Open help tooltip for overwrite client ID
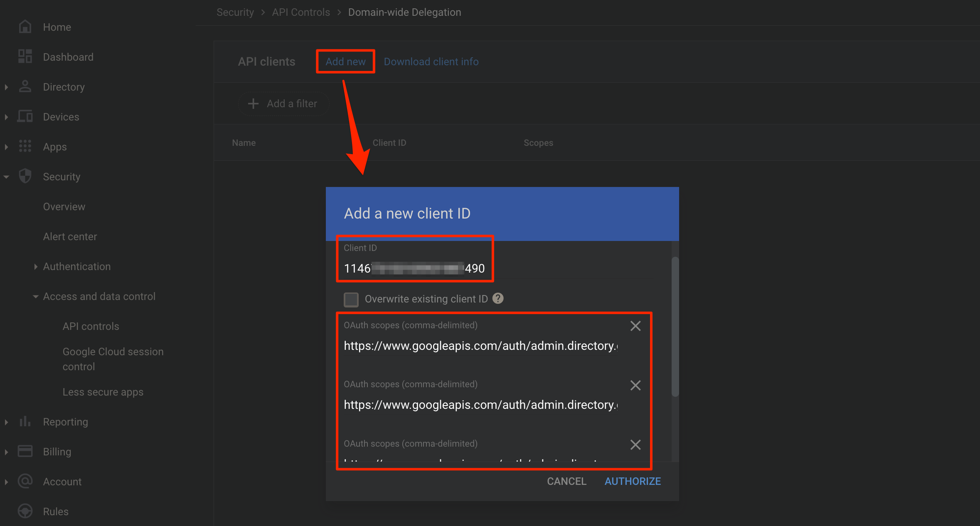 pyautogui.click(x=498, y=298)
